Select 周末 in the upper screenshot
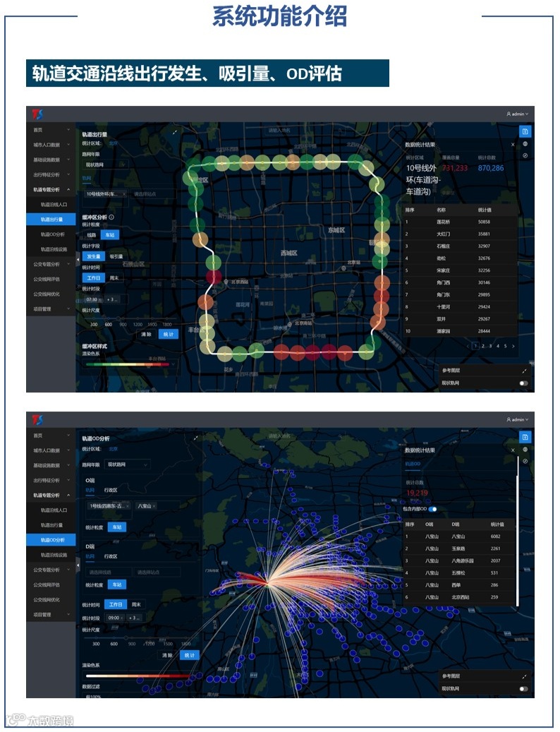 coord(114,278)
